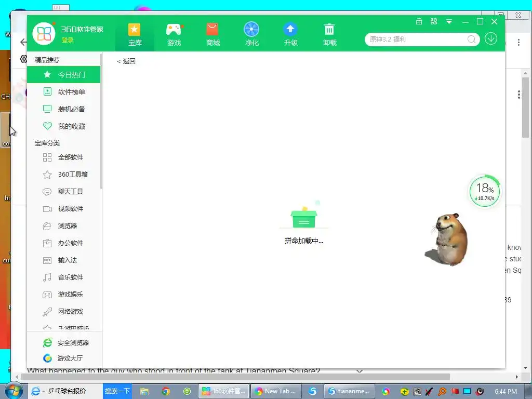This screenshot has height=399, width=532.
Task: Click the 搜索一下 taskbar search button
Action: coord(117,391)
